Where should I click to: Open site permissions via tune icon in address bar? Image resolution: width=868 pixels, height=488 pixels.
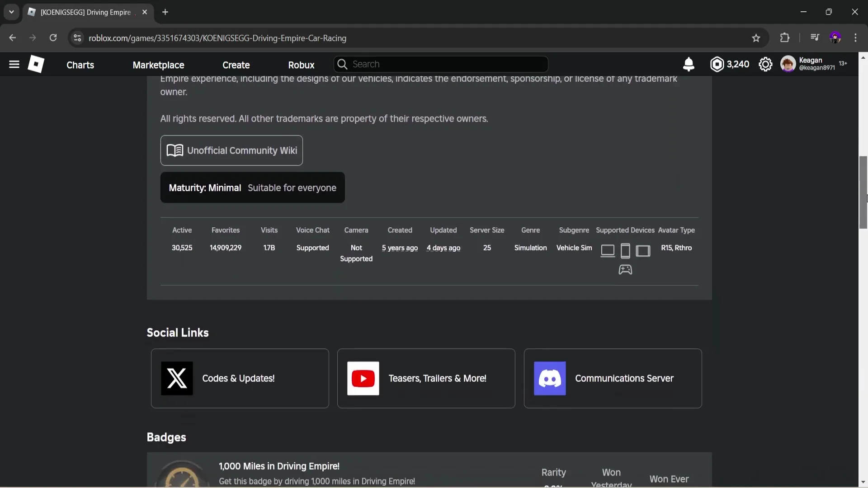(x=77, y=38)
